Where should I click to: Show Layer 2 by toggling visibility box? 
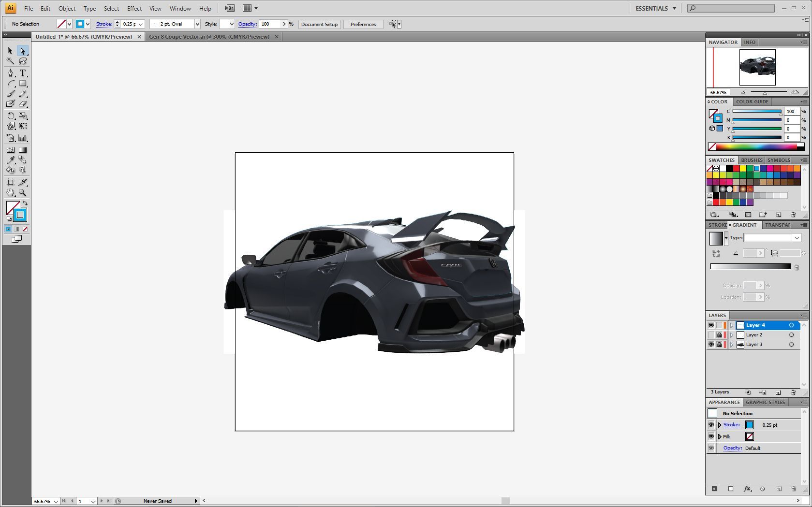[711, 335]
